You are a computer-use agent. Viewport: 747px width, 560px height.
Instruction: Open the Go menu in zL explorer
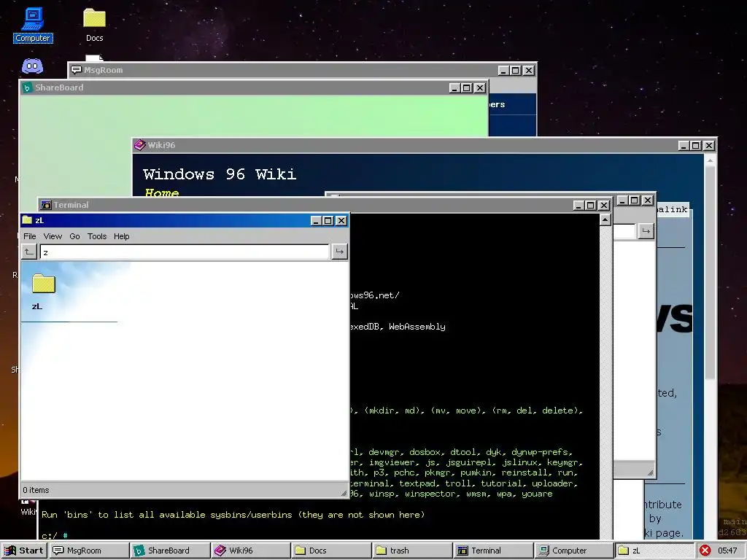pos(74,236)
